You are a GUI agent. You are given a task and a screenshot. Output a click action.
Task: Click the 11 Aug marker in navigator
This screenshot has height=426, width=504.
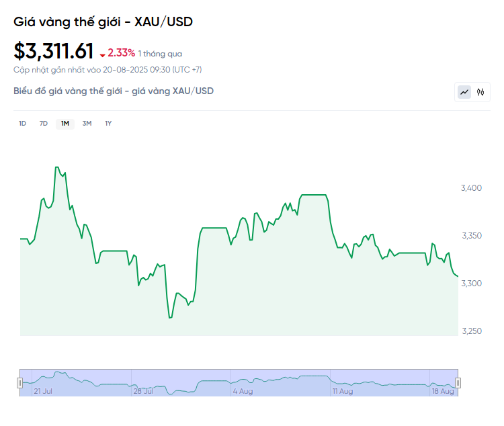click(342, 390)
